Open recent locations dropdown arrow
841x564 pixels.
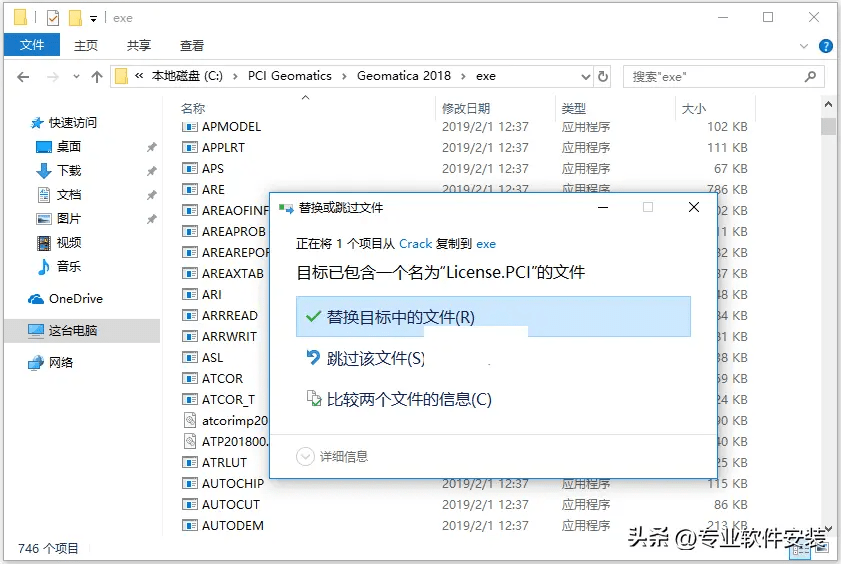(x=76, y=77)
